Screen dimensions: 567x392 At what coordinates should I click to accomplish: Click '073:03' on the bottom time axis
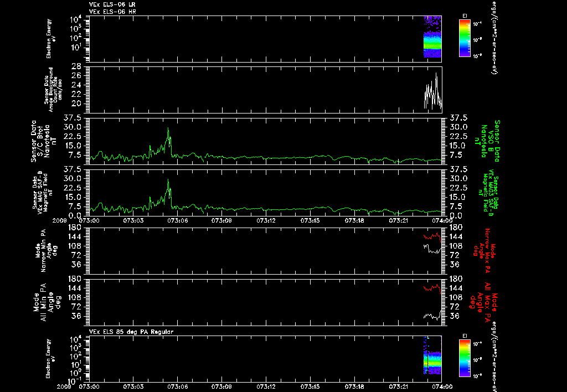coord(133,387)
